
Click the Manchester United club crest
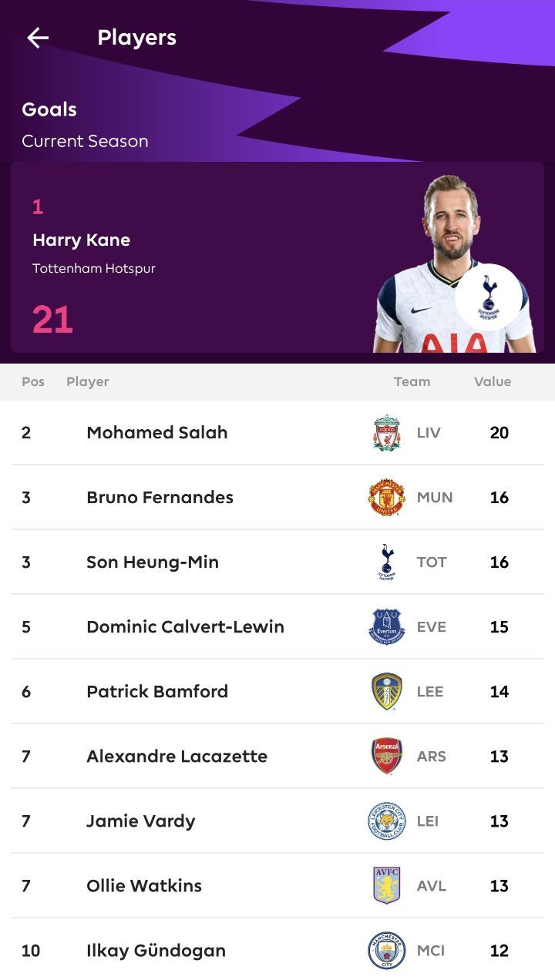coord(386,498)
